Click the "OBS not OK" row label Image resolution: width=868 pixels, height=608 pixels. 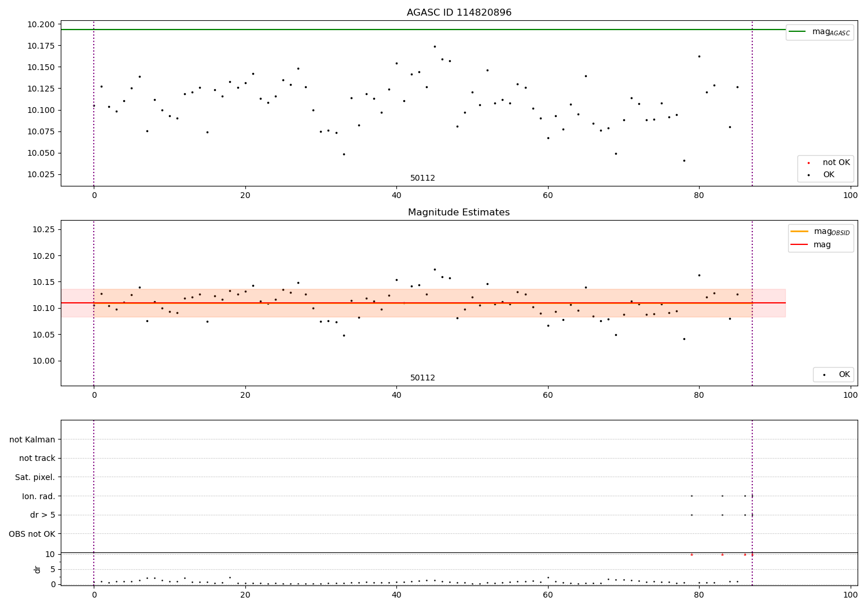tap(32, 534)
